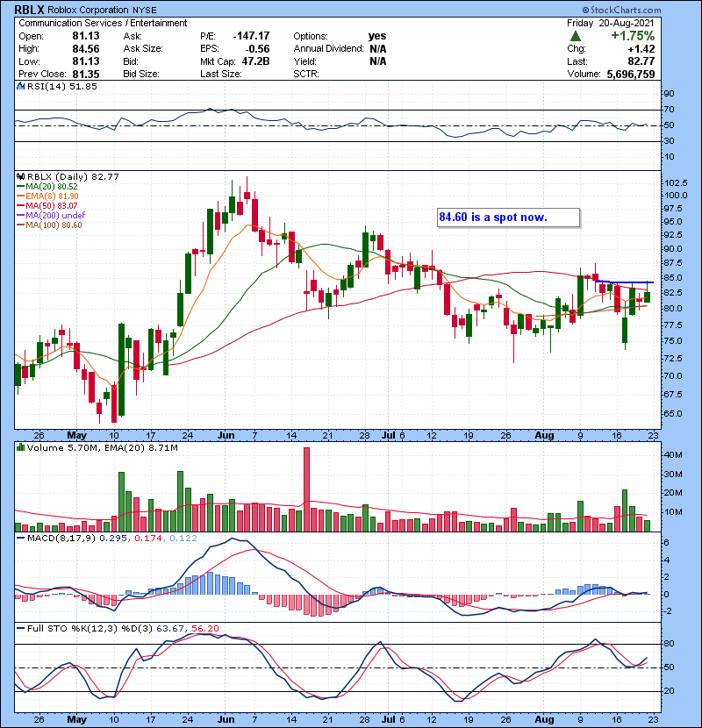702x728 pixels.
Task: Click the Aug label on price chart axis
Action: pos(544,436)
